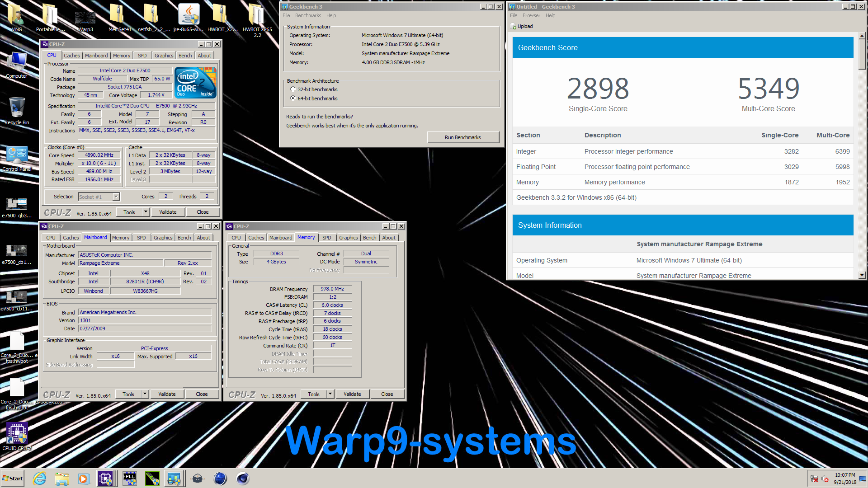Click the Geekbench results scrollbar thumb
Image resolution: width=868 pixels, height=488 pixels.
[x=862, y=55]
